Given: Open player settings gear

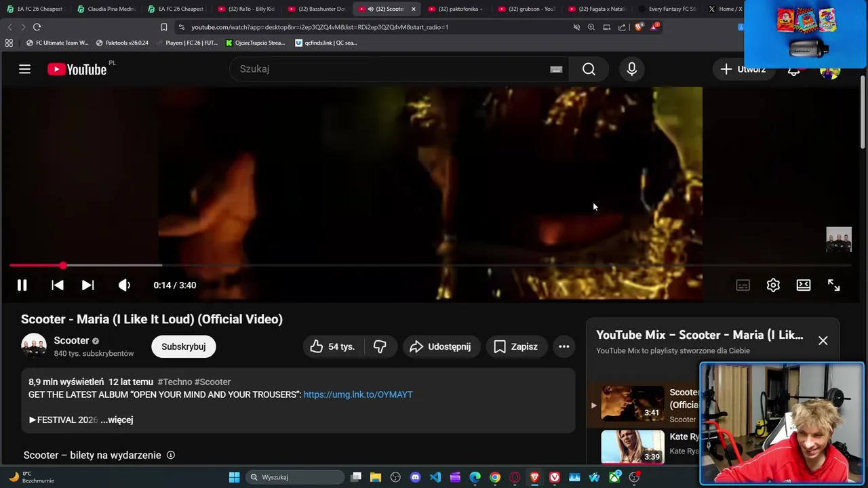Looking at the screenshot, I should coord(773,285).
